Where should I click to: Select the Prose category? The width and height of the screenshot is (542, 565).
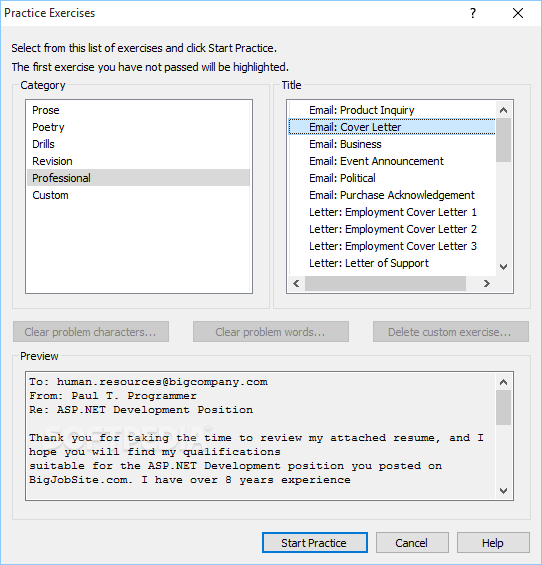[138, 110]
